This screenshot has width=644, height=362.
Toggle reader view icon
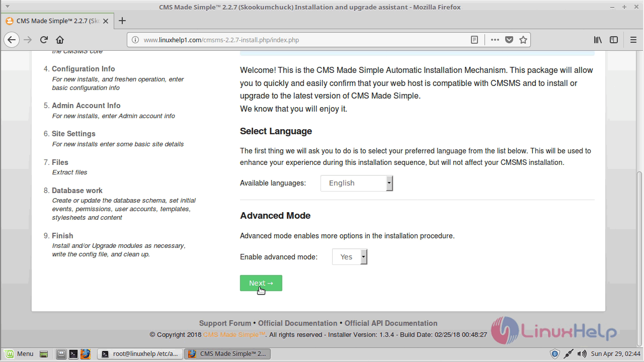[x=474, y=40]
